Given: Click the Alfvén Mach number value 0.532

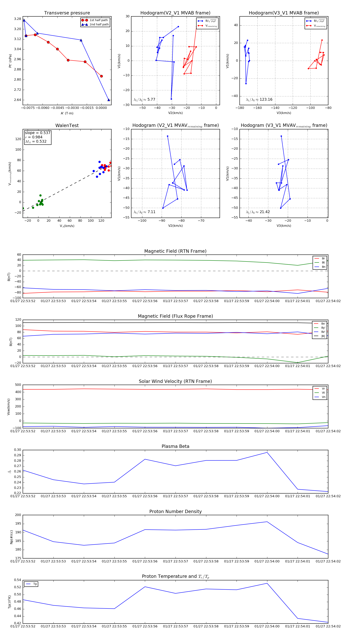Looking at the screenshot, I should coord(36,141).
